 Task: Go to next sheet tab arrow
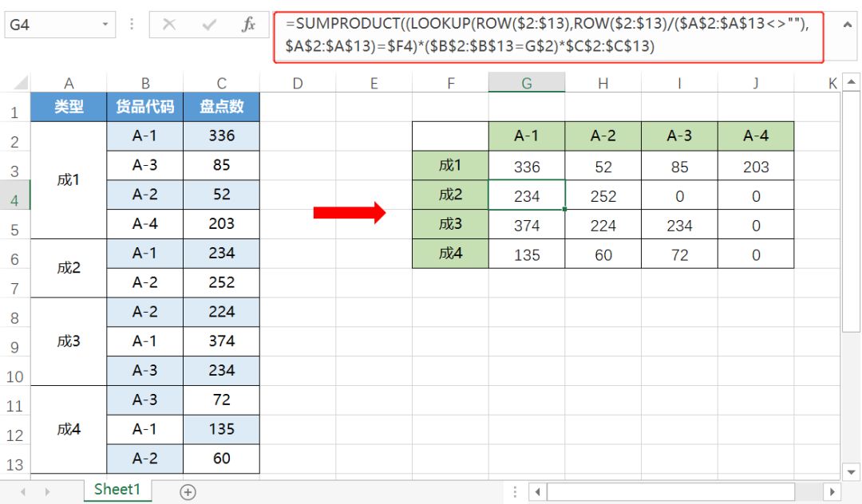pyautogui.click(x=47, y=492)
